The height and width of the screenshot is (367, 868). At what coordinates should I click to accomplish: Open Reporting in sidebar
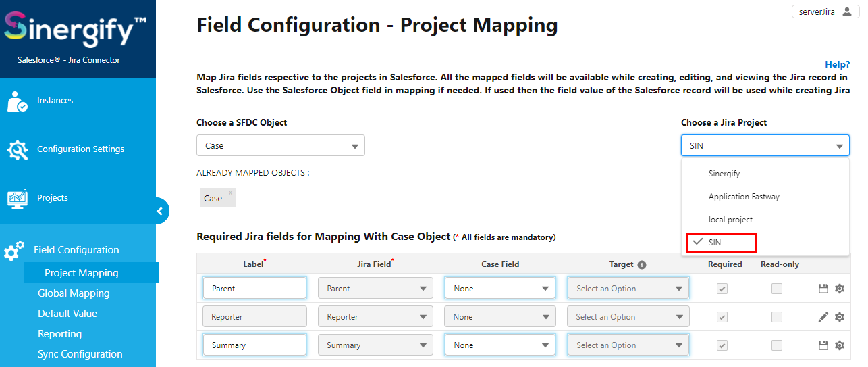click(60, 334)
